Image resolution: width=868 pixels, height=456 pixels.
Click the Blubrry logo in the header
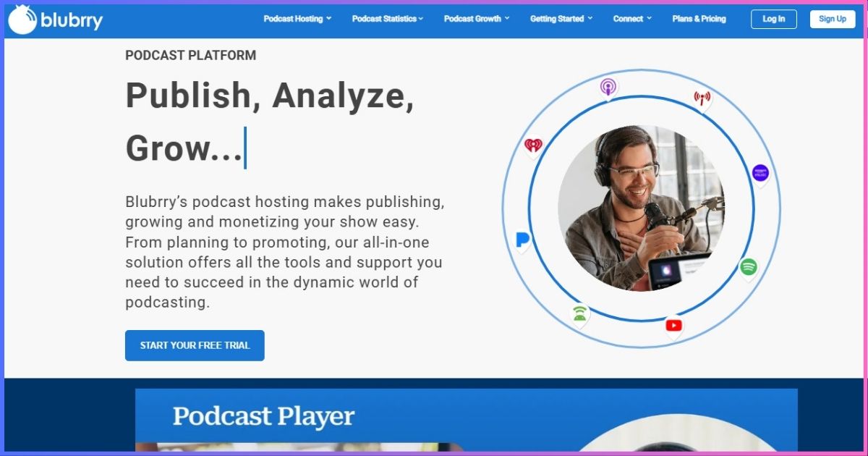(56, 20)
